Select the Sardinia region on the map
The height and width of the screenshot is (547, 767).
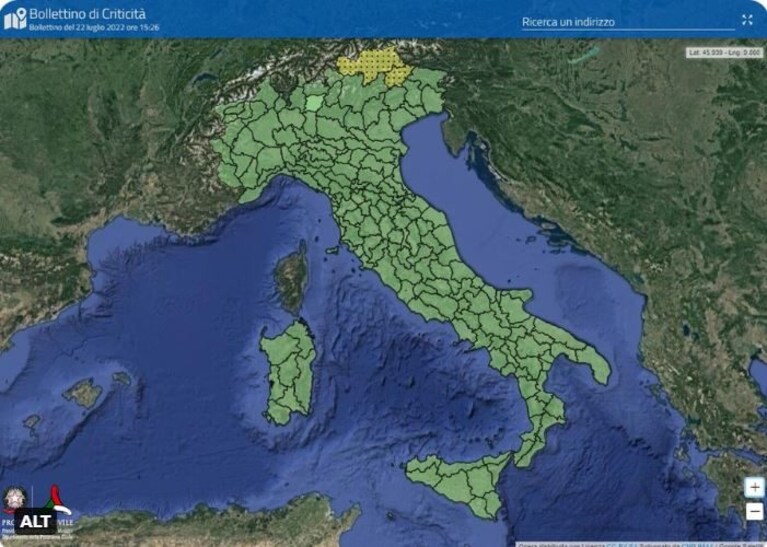pyautogui.click(x=289, y=372)
